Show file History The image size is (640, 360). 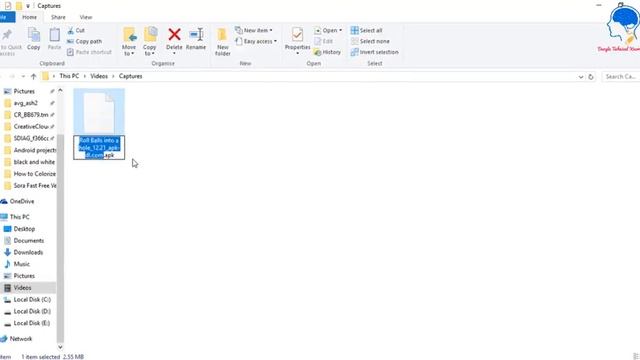[327, 52]
